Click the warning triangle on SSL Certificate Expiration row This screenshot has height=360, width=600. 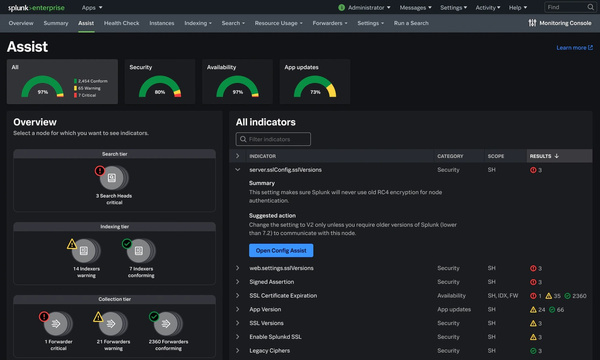pos(549,296)
